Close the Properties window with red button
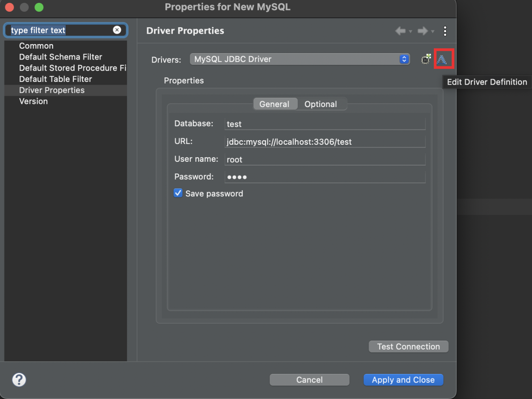Screen dimensions: 532x399 (x=9, y=7)
